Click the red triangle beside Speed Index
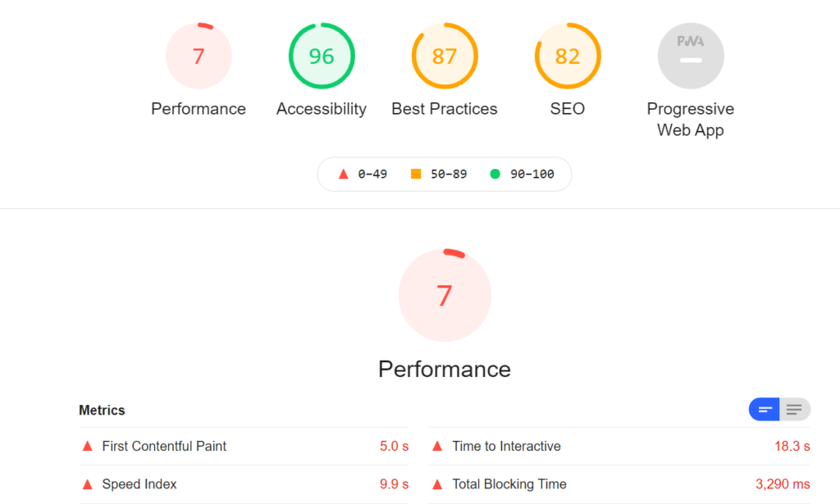 87,484
